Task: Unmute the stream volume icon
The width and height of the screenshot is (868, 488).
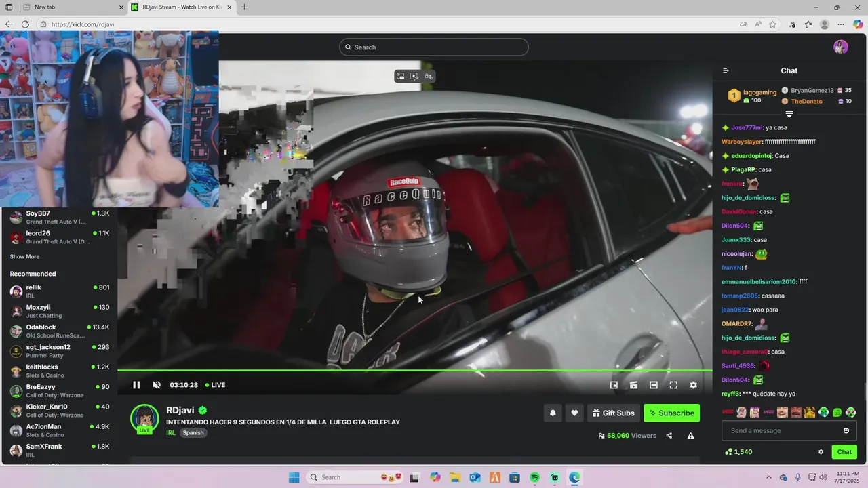Action: (157, 385)
